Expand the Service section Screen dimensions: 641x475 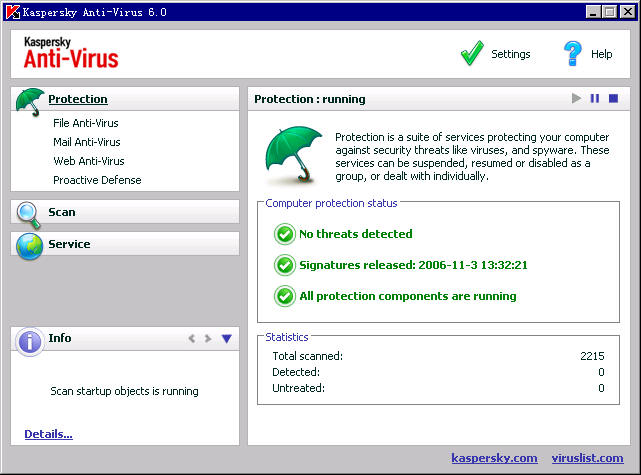tap(125, 244)
